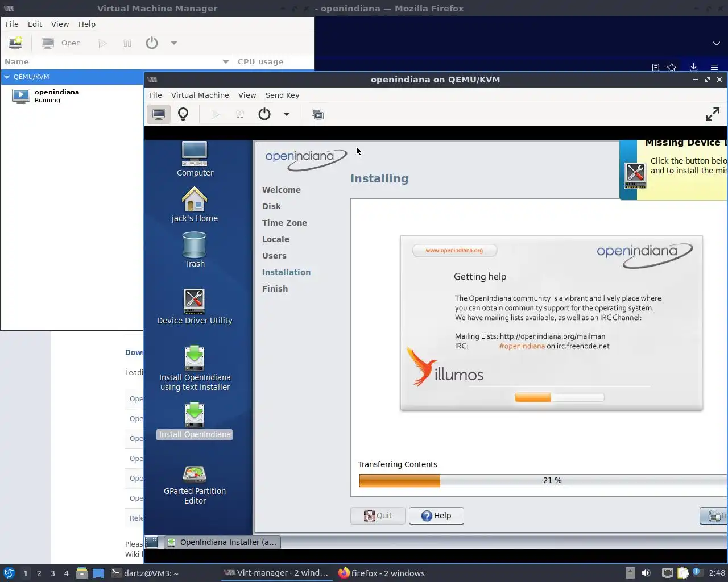The height and width of the screenshot is (582, 728).
Task: Click OpenIndiana Installer taskbar button in guest
Action: pyautogui.click(x=222, y=542)
